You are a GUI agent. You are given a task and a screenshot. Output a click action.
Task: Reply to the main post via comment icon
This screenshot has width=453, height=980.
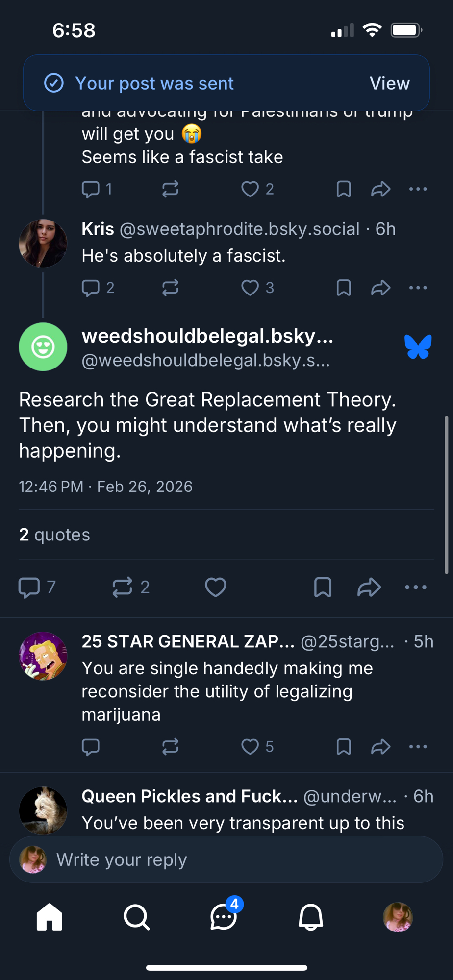tap(29, 587)
